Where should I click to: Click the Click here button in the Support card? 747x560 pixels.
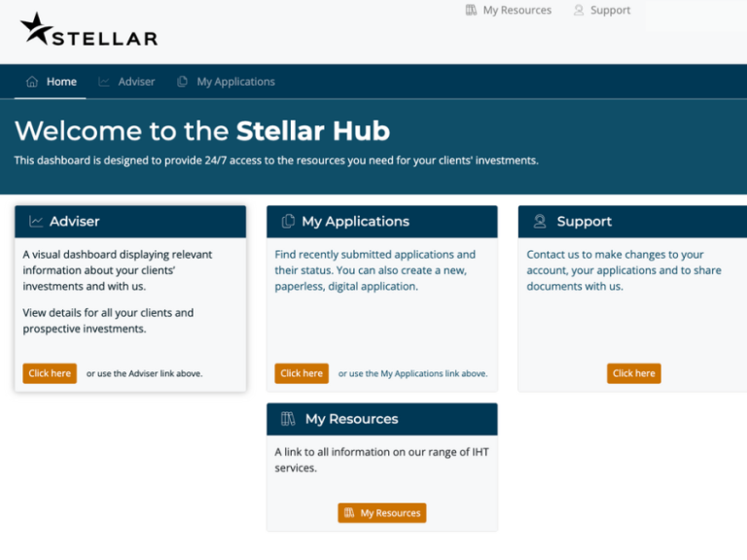coord(633,373)
